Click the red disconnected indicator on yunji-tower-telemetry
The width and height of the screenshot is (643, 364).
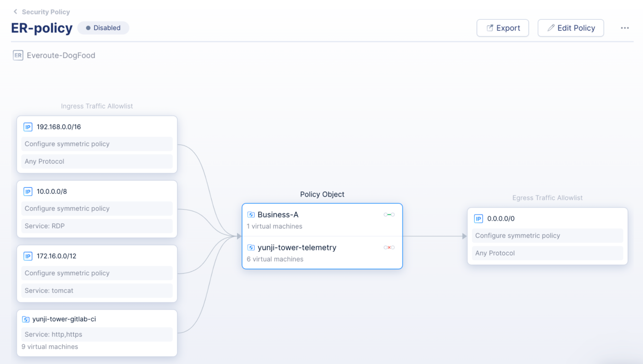(388, 247)
